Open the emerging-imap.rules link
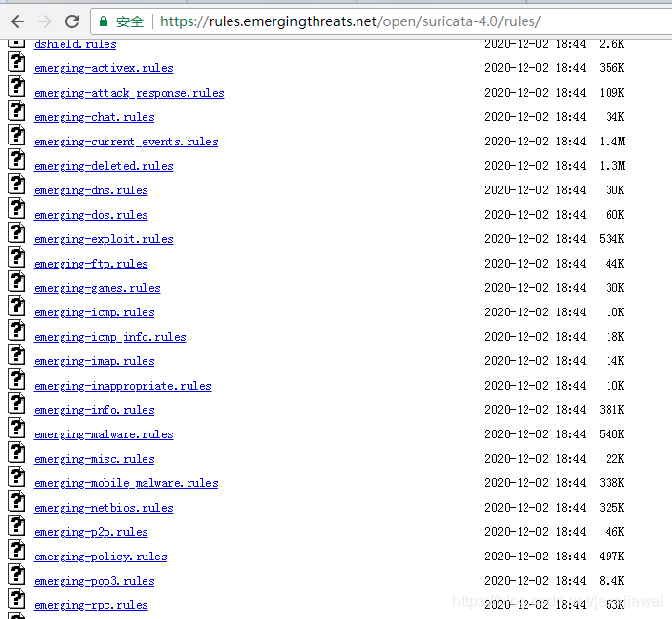The width and height of the screenshot is (672, 619). pos(95,361)
